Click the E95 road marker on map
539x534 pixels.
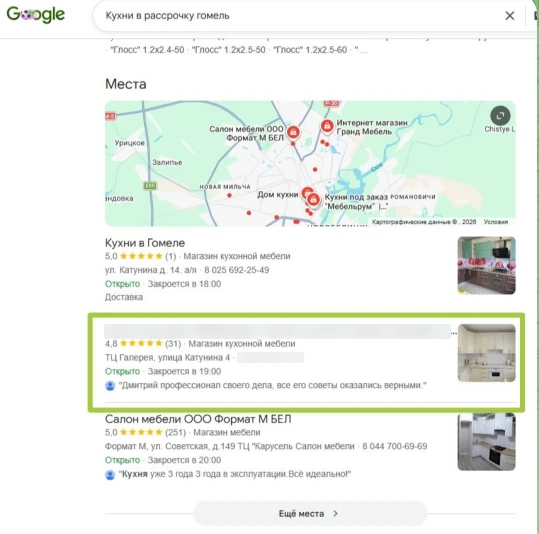[x=150, y=186]
